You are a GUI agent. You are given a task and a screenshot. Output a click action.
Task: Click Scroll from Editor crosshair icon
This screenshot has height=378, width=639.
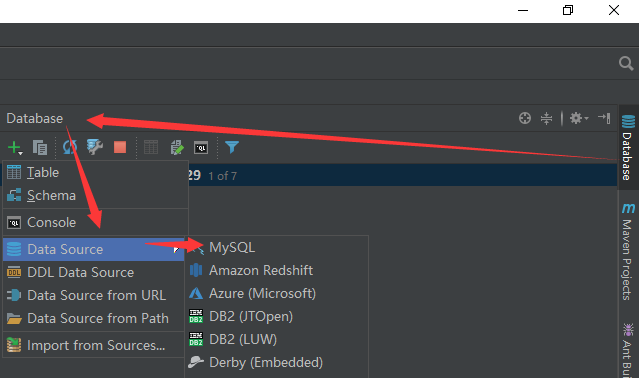[525, 118]
